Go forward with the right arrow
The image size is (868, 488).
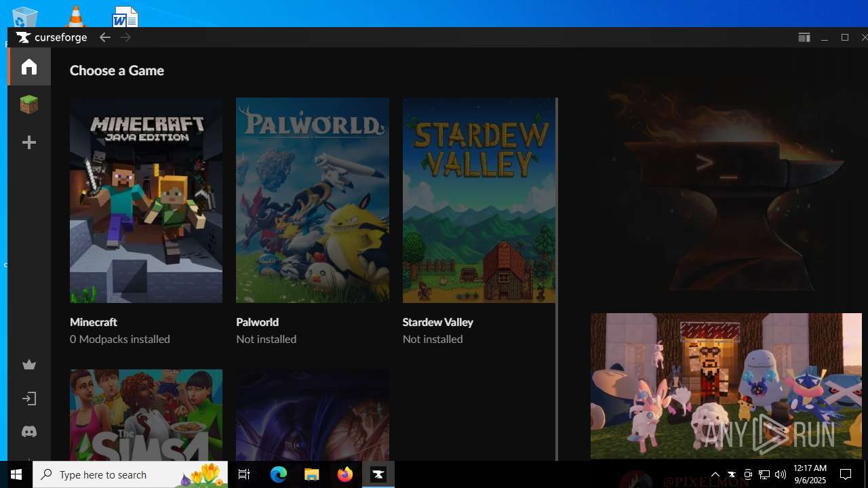125,37
